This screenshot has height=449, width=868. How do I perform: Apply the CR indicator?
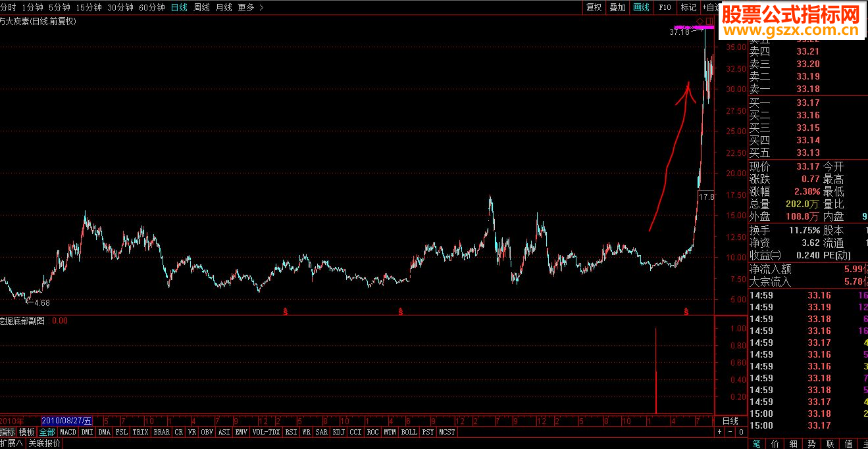point(179,432)
